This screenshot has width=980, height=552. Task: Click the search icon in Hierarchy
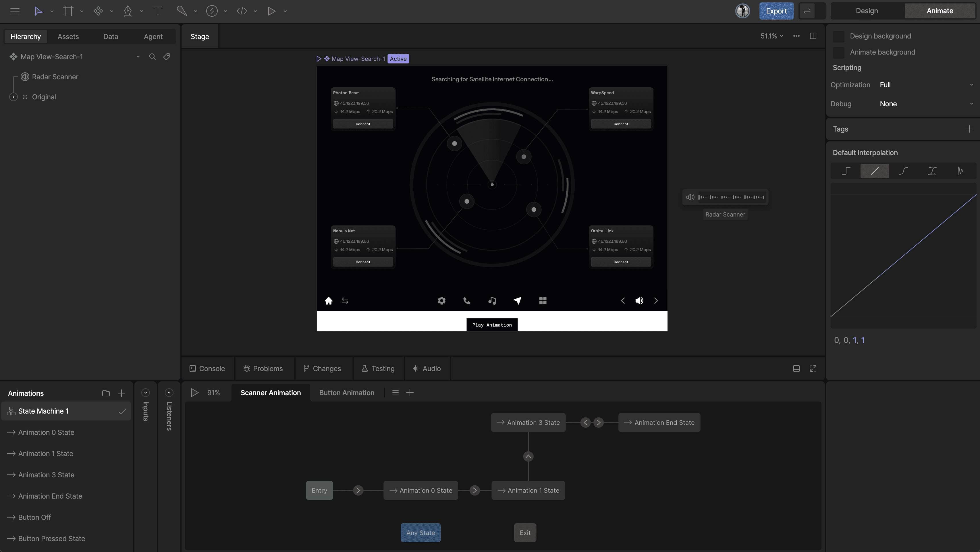point(152,57)
